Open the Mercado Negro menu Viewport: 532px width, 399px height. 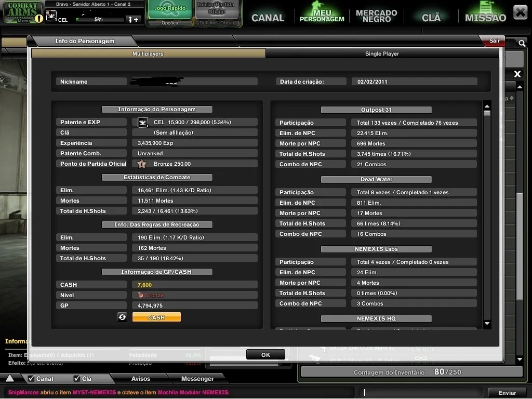coord(376,16)
